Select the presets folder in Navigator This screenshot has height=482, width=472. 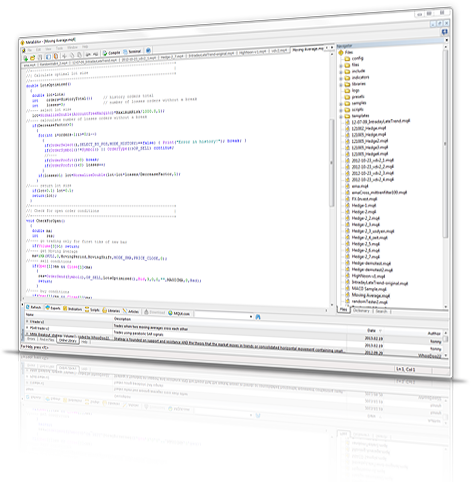pos(355,97)
